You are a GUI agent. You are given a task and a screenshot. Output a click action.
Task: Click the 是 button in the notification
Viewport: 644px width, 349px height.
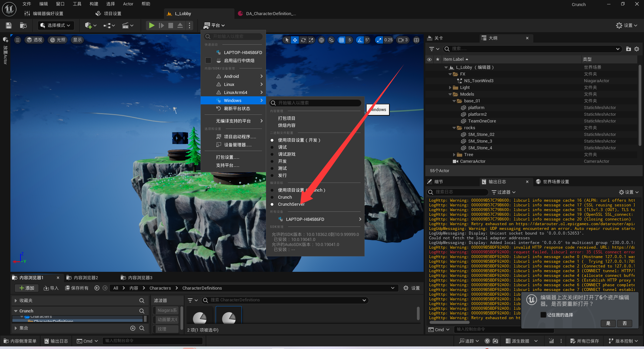608,323
